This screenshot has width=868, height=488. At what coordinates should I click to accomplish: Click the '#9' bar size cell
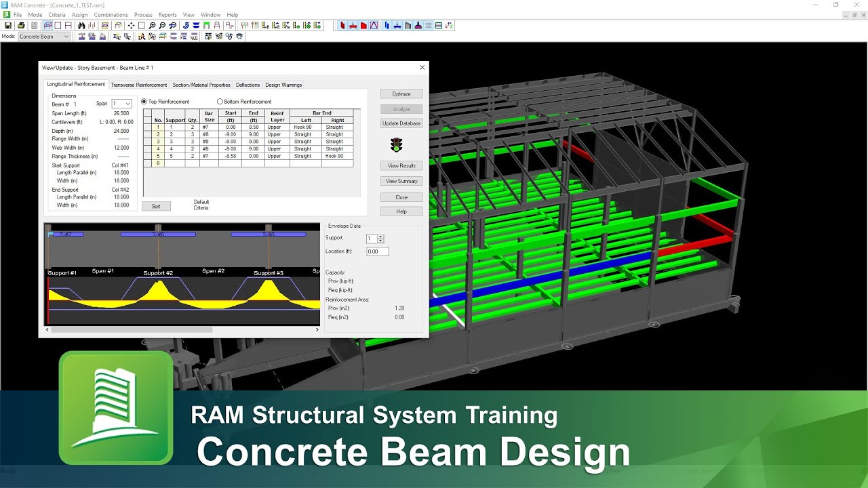210,149
